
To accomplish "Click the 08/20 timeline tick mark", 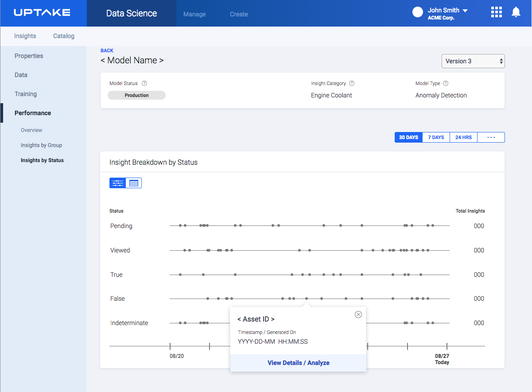I will 170,346.
